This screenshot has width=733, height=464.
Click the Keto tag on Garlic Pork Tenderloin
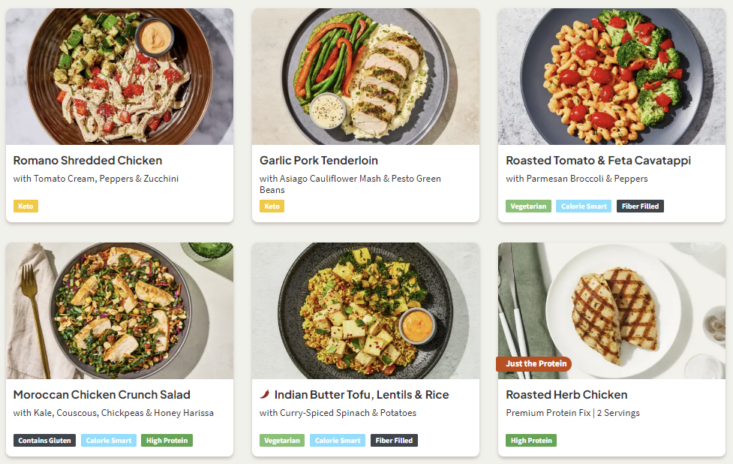[x=271, y=206]
